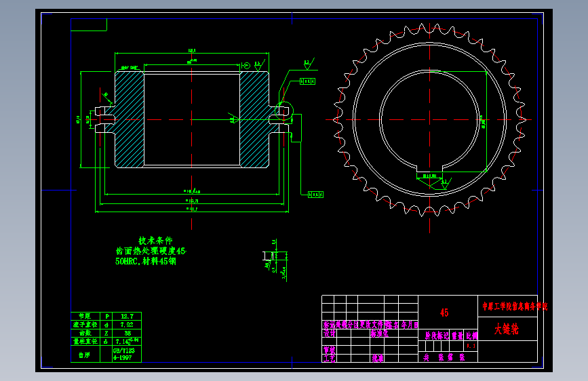Screen dimensions: 588x381
Task: Click the 齿面热处理硬度45- note line
Action: tap(151, 251)
